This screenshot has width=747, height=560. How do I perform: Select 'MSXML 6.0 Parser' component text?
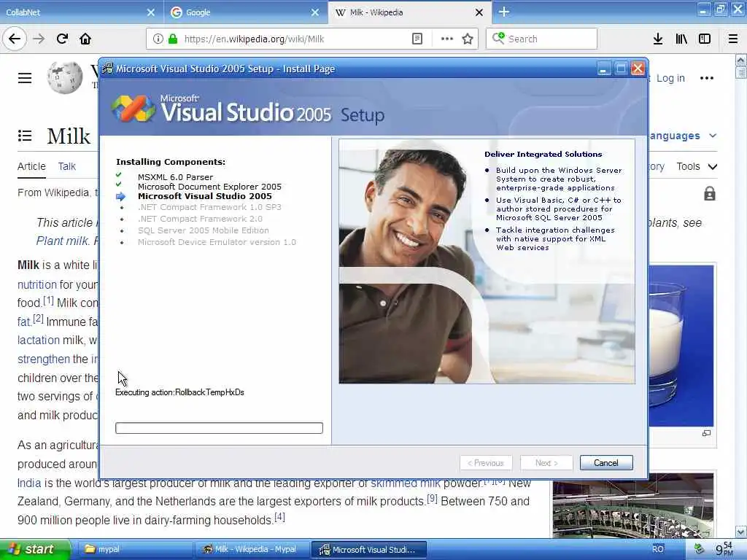pyautogui.click(x=175, y=177)
